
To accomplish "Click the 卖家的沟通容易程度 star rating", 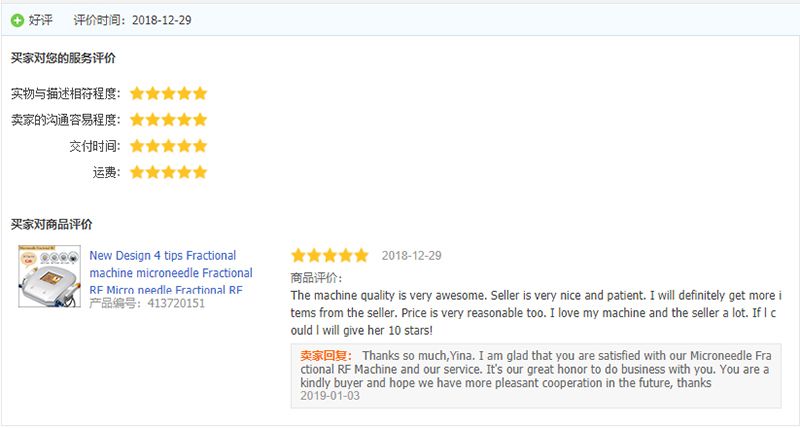I will tap(168, 120).
